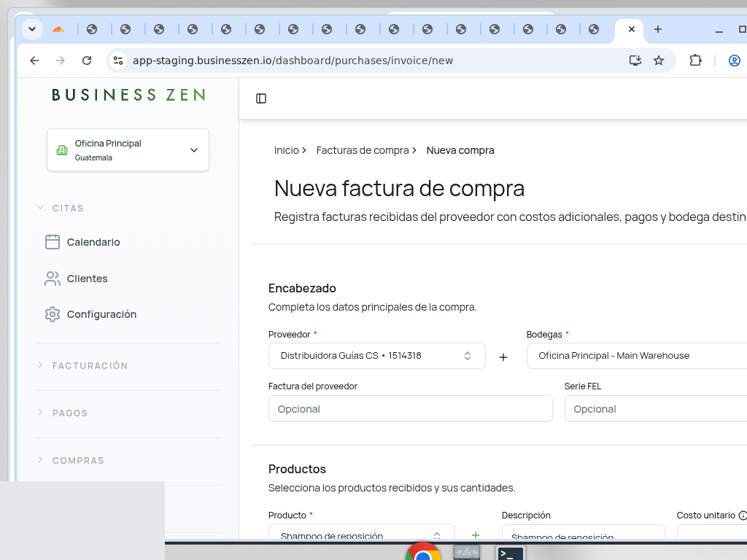Focus the Serie FEL field
747x560 pixels.
tap(656, 408)
